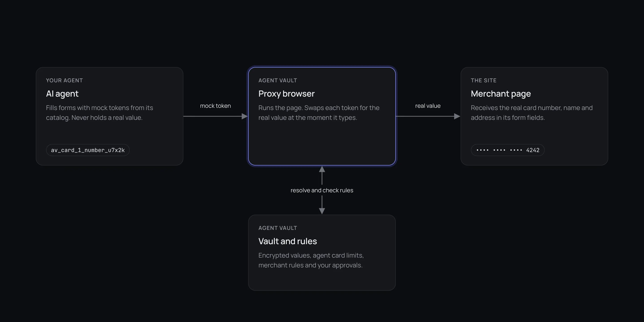Screen dimensions: 644x322
Task: Click the 'THE SITE' label
Action: pos(483,80)
